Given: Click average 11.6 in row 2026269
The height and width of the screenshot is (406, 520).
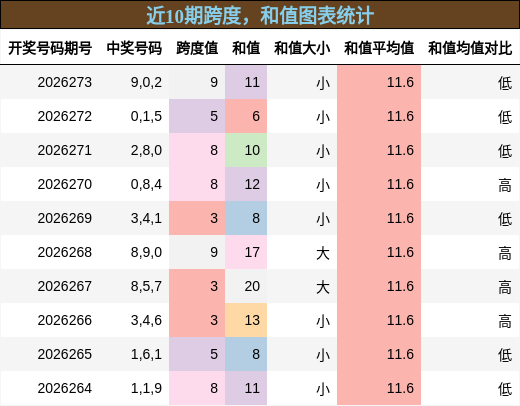Looking at the screenshot, I should click(x=379, y=218).
